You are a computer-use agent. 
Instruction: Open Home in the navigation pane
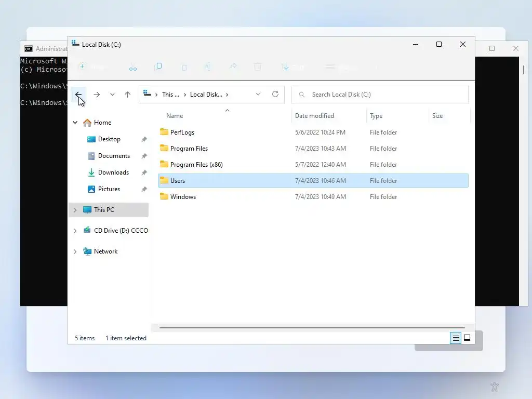(102, 123)
